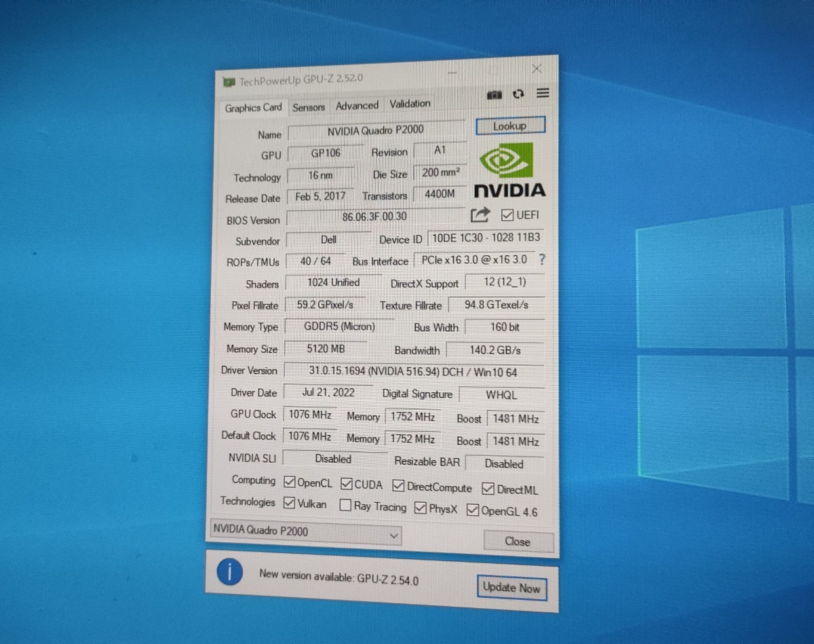Image resolution: width=814 pixels, height=644 pixels.
Task: Save BIOS with the share arrow icon
Action: pos(480,215)
